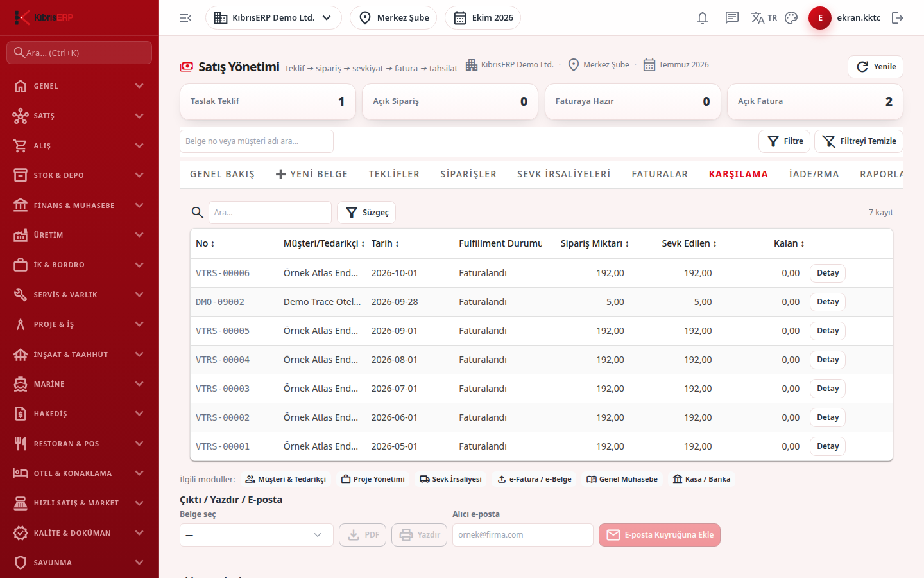Open the Süzgeç table filter
Screen dimensions: 924x578
366,213
